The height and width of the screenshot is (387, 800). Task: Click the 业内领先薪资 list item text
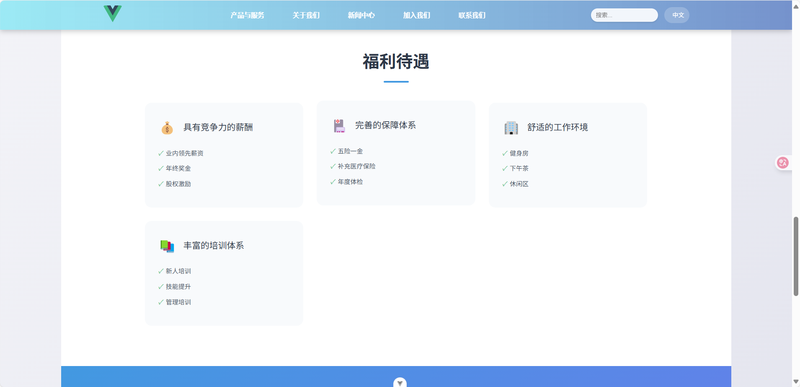tap(185, 153)
